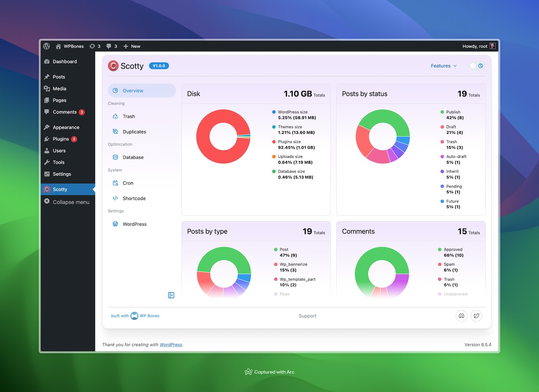Open the comments bubble icon in admin bar
The height and width of the screenshot is (392, 539).
[109, 46]
